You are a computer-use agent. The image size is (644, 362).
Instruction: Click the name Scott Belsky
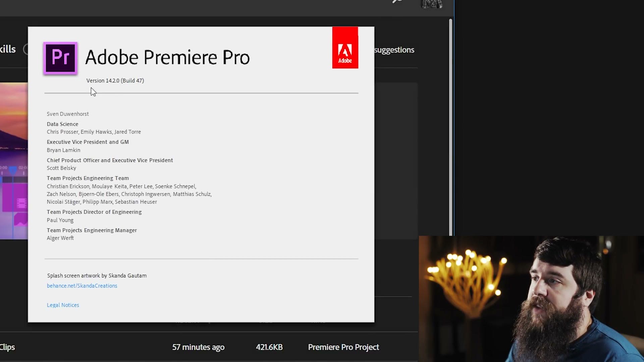tap(61, 168)
